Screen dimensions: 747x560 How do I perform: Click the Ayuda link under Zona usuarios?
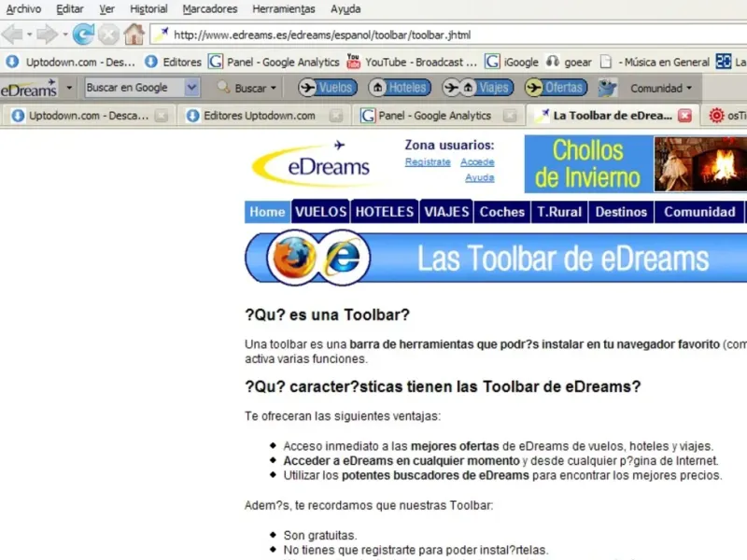point(480,177)
